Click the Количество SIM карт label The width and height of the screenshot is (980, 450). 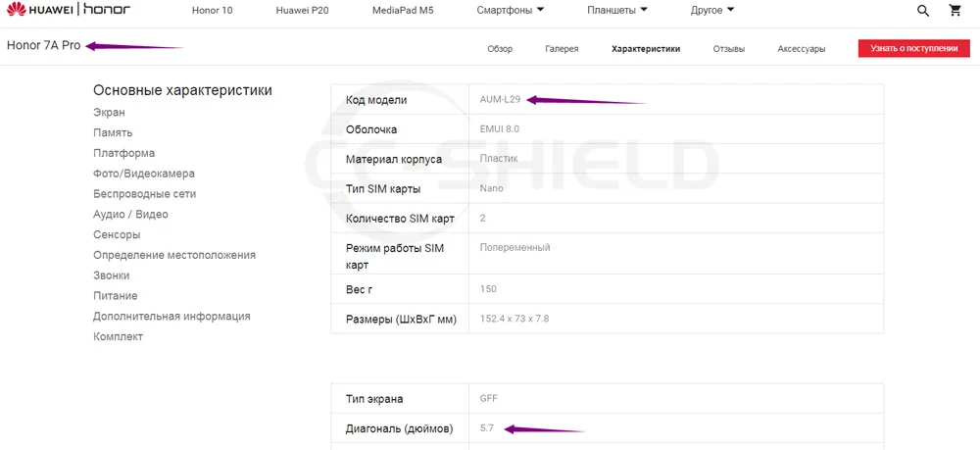(x=400, y=219)
